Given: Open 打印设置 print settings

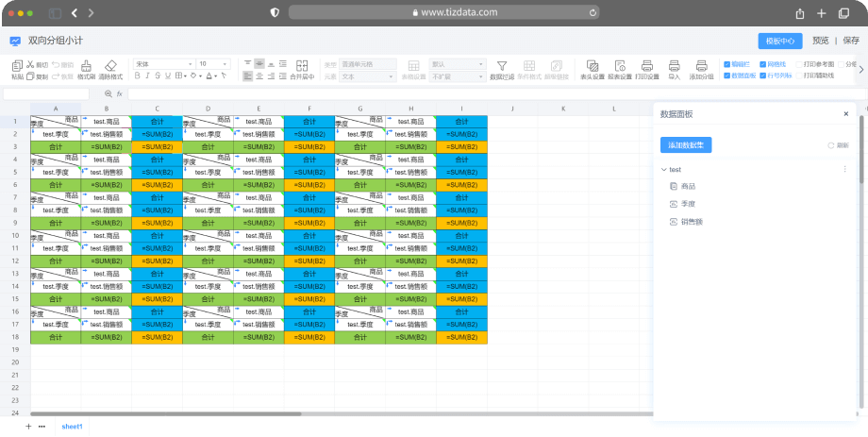Looking at the screenshot, I should [646, 69].
